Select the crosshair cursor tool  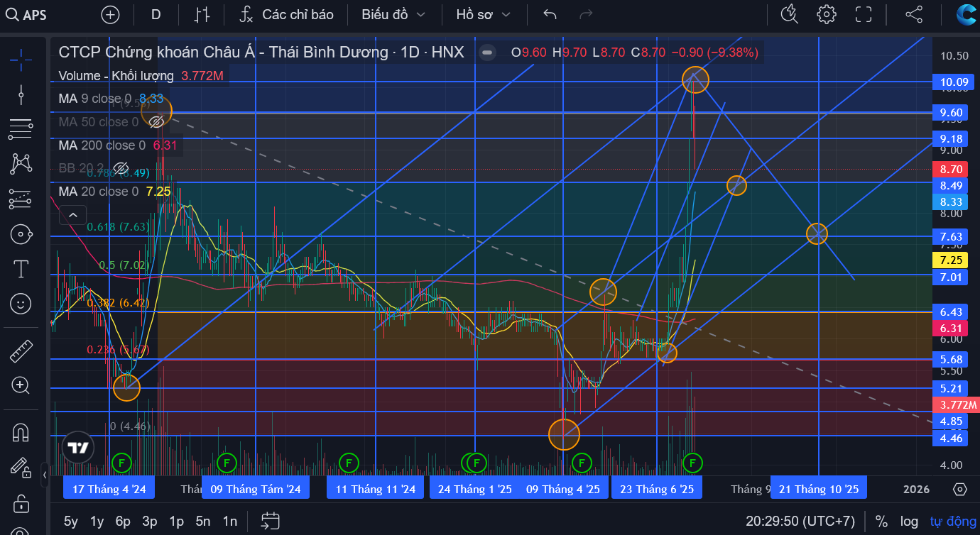click(21, 60)
